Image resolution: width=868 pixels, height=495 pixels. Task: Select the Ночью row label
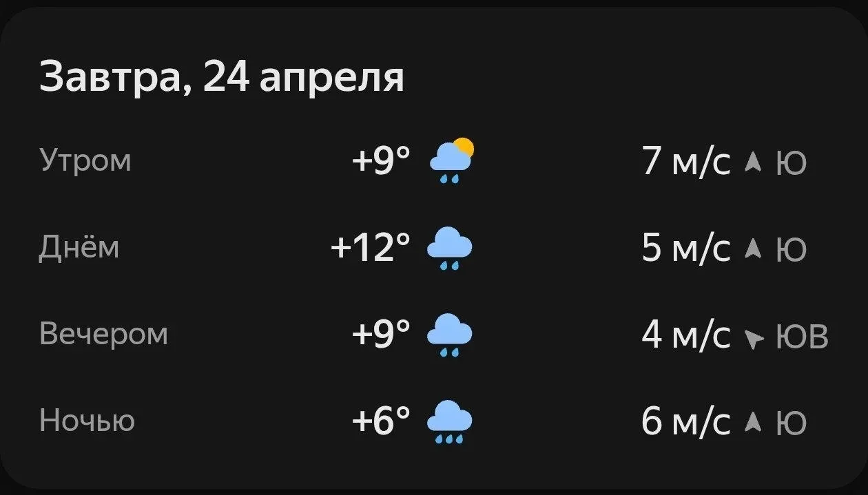pyautogui.click(x=87, y=420)
